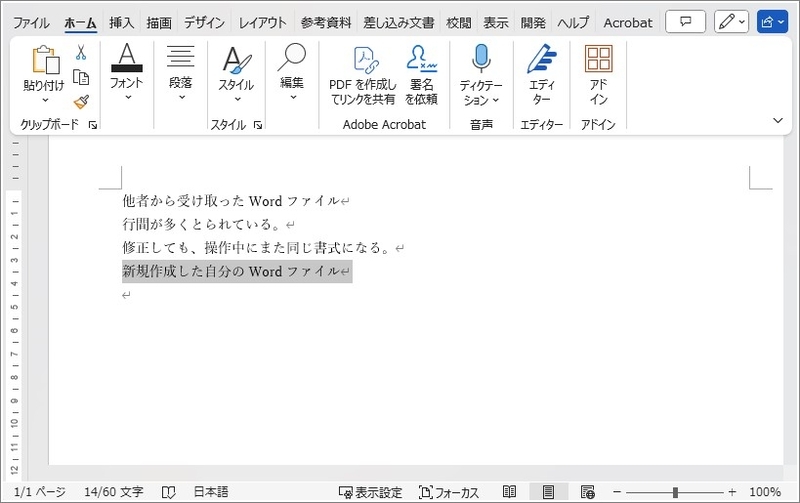Click 署名を依頼 request signature

[421, 76]
